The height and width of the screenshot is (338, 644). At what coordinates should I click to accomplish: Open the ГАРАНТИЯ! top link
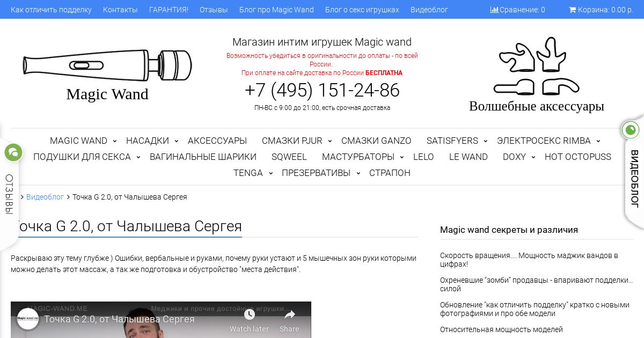pyautogui.click(x=169, y=10)
